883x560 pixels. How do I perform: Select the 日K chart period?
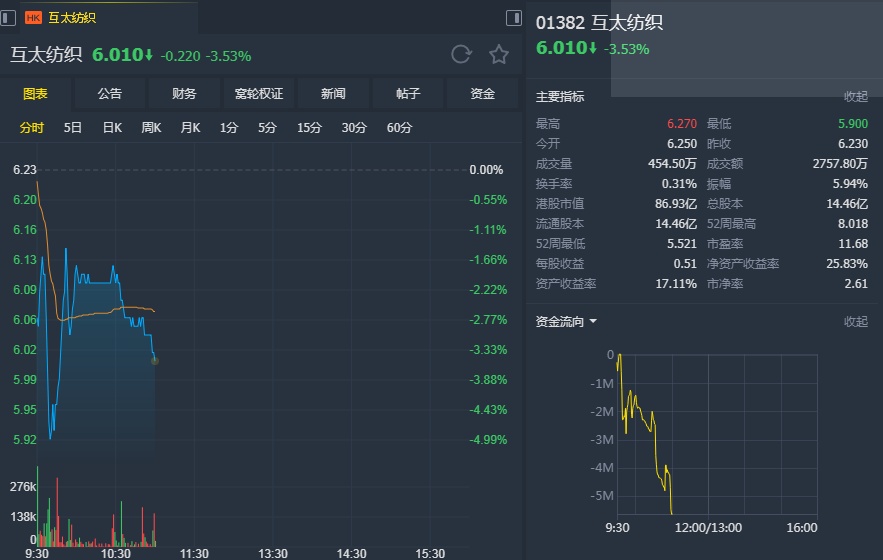pos(112,128)
